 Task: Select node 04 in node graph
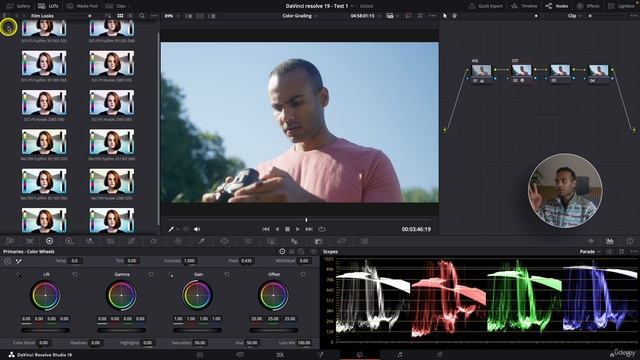[598, 73]
